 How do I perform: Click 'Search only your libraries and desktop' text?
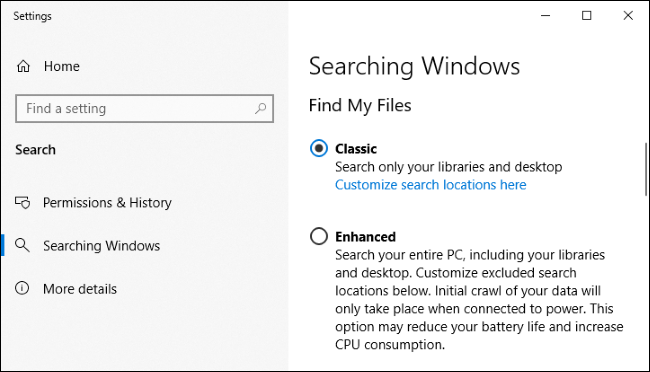(449, 167)
